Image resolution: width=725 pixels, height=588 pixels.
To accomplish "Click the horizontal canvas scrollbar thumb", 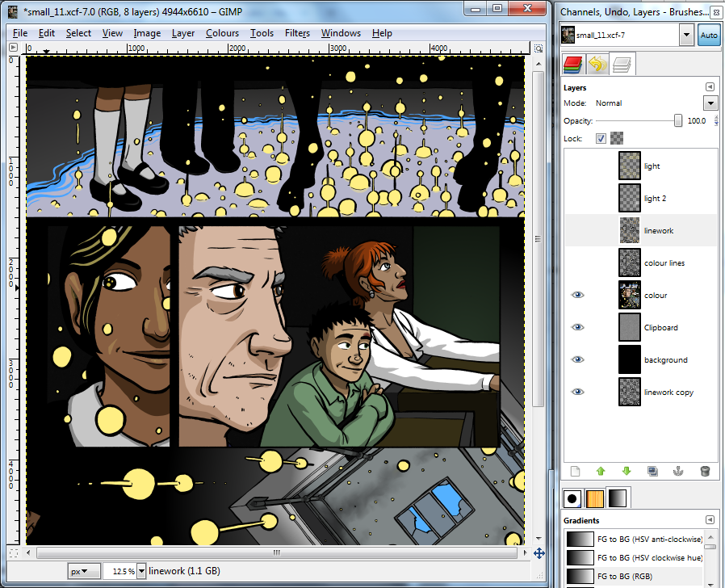I will coord(276,552).
